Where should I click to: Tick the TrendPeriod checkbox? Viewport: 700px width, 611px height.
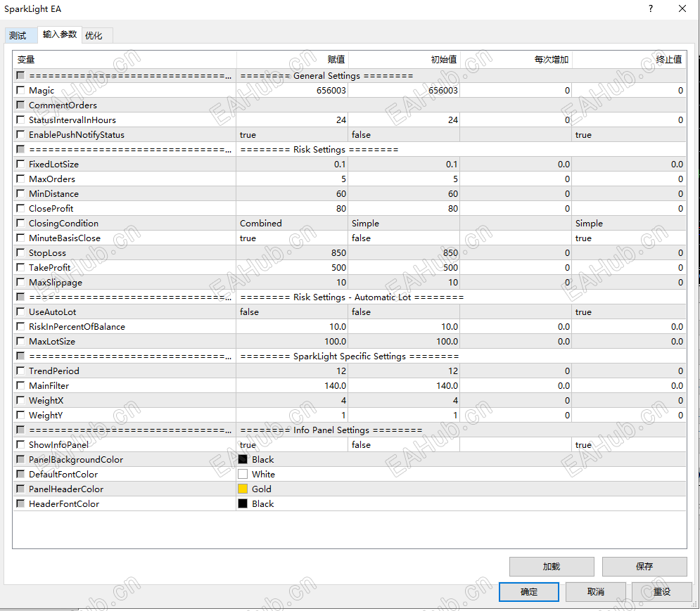coord(20,371)
